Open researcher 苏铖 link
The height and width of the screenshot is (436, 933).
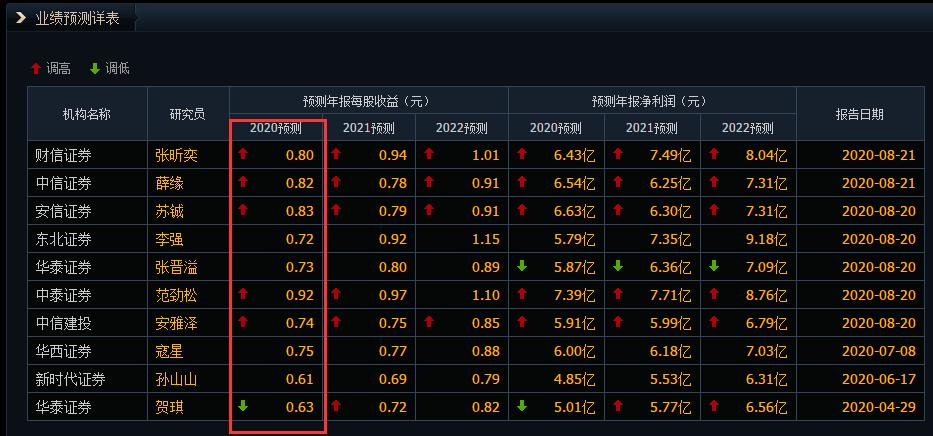coord(169,212)
